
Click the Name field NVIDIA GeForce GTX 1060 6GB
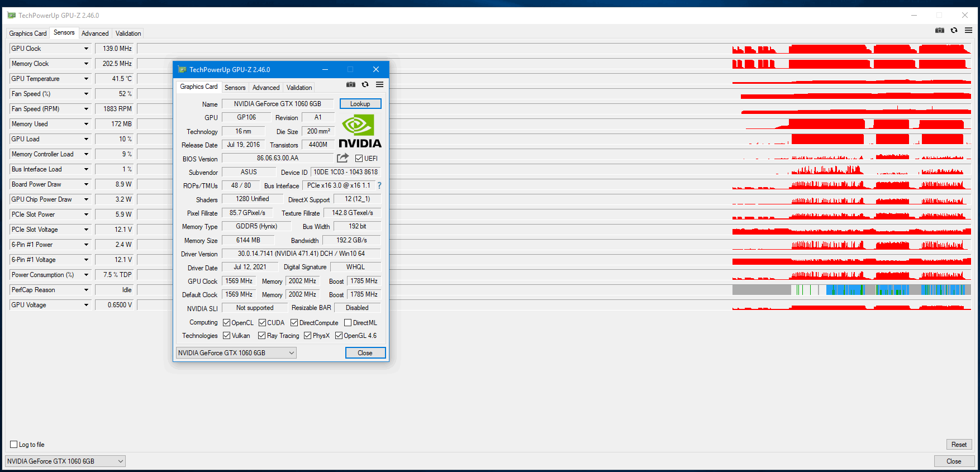[278, 104]
